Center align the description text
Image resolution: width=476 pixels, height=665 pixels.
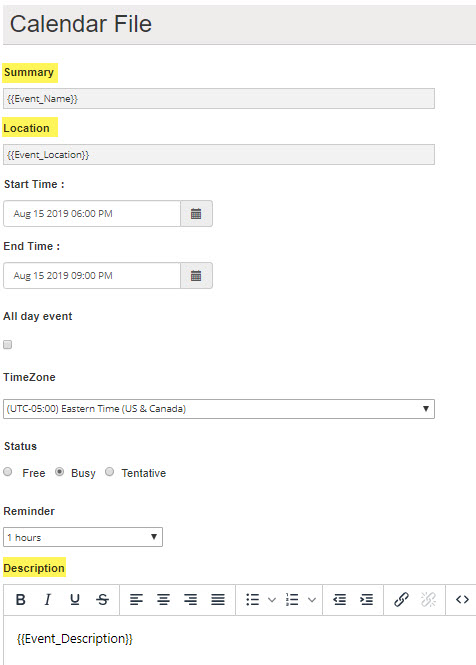click(x=163, y=599)
